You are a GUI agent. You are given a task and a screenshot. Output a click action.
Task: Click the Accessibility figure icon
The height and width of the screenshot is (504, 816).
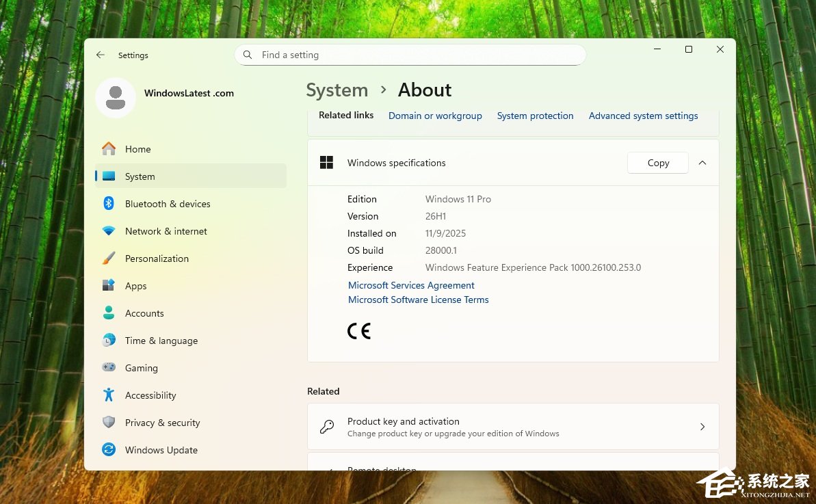pyautogui.click(x=109, y=395)
